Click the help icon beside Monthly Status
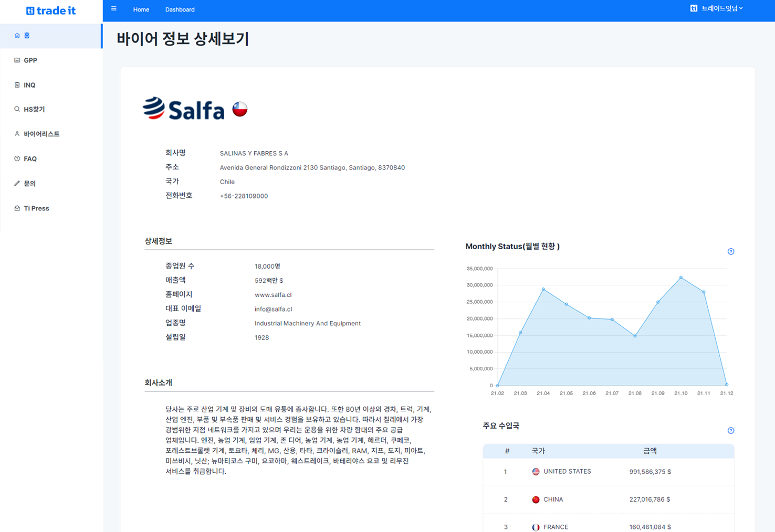This screenshot has height=532, width=775. (730, 252)
